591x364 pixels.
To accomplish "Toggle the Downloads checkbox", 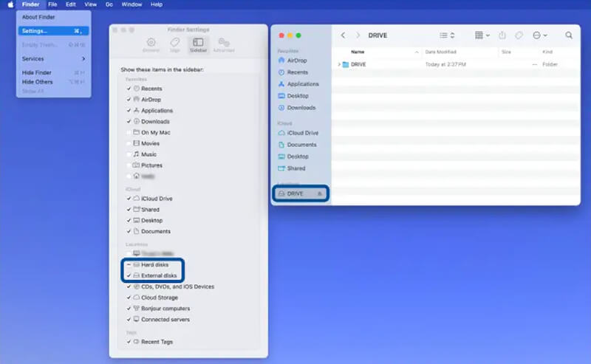I will click(x=129, y=121).
